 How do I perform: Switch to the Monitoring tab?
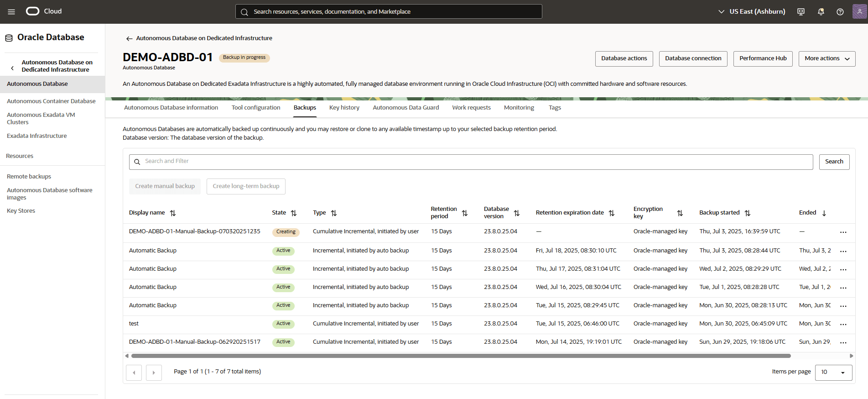click(x=519, y=108)
